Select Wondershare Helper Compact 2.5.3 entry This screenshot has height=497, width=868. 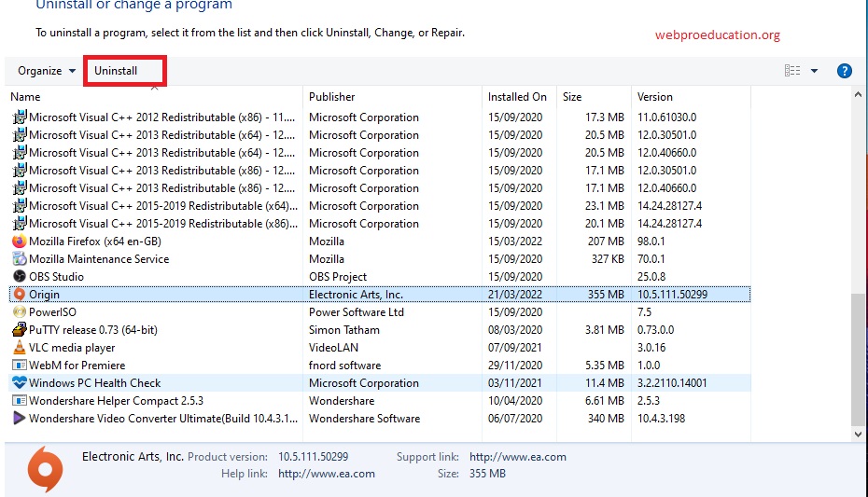[x=116, y=401]
